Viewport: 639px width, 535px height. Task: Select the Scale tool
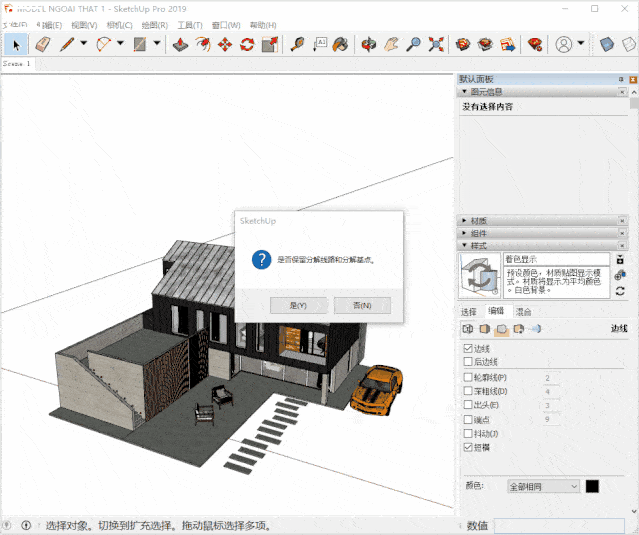(269, 44)
